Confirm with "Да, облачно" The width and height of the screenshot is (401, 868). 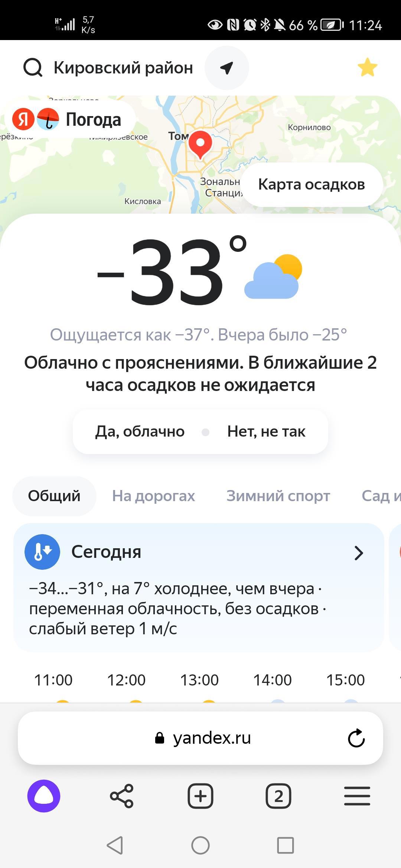140,431
